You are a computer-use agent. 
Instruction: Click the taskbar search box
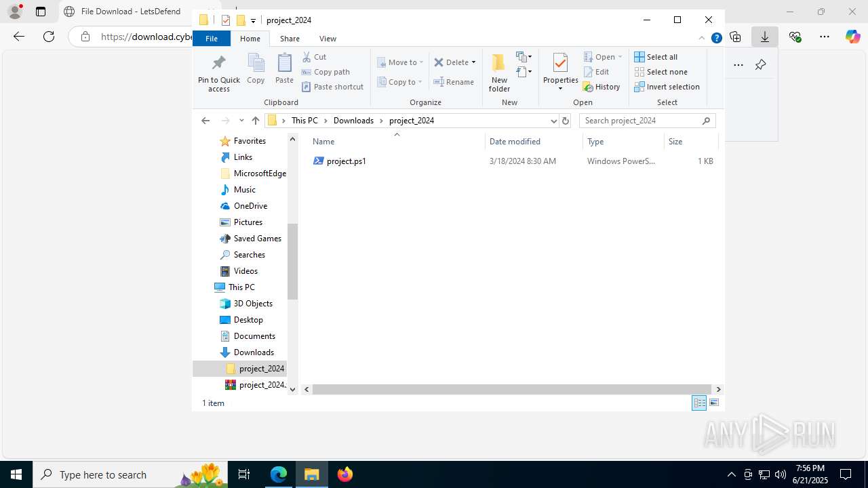[130, 474]
